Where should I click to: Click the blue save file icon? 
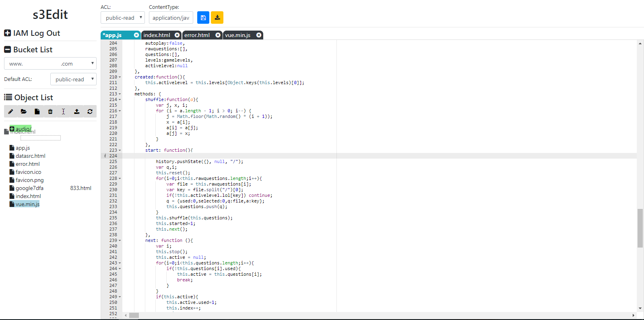pos(203,18)
